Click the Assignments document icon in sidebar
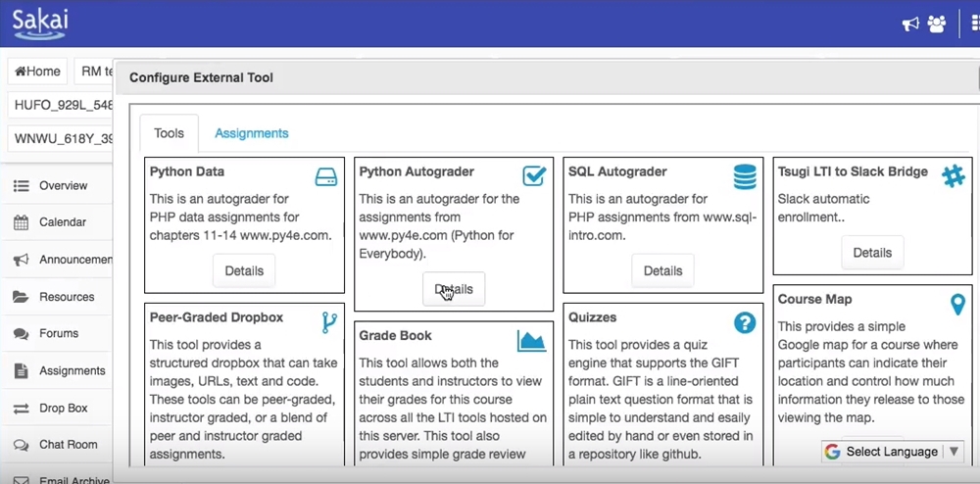 click(22, 370)
